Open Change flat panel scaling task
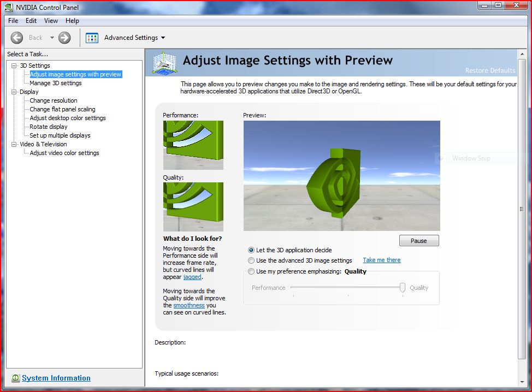The width and height of the screenshot is (532, 392). click(x=62, y=109)
